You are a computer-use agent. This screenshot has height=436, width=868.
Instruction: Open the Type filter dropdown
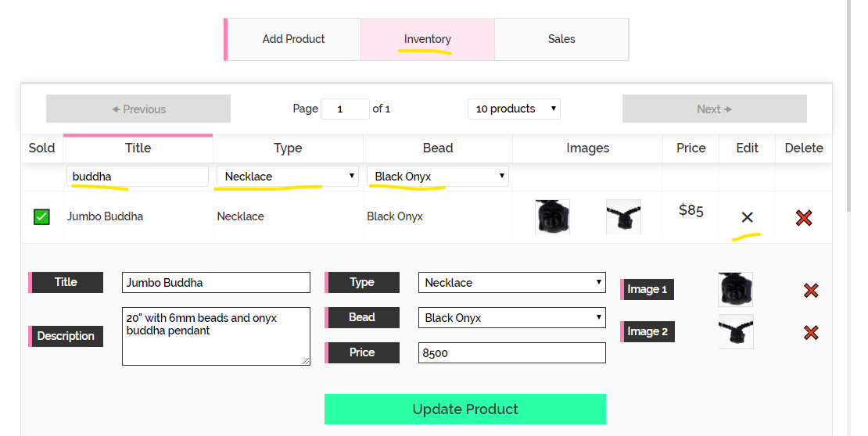tap(287, 177)
